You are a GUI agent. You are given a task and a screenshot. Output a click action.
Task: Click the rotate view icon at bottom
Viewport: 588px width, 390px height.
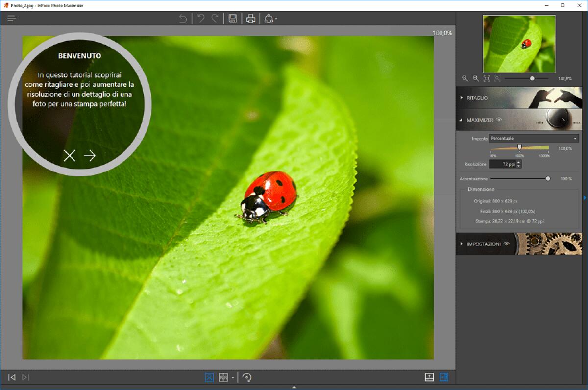(247, 377)
